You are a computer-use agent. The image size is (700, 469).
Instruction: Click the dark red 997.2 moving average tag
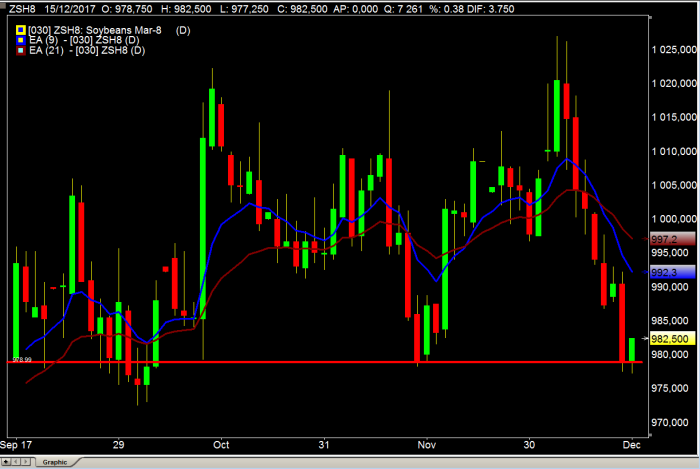(665, 240)
